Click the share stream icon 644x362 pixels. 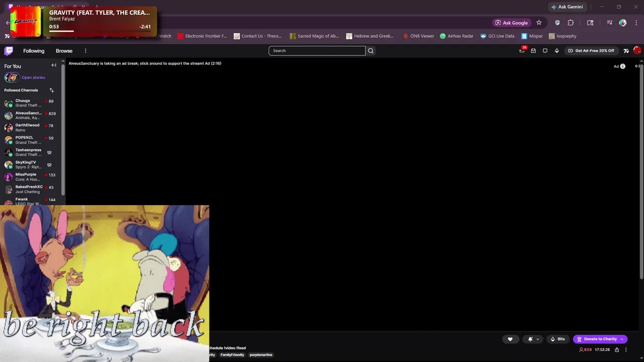click(x=617, y=350)
